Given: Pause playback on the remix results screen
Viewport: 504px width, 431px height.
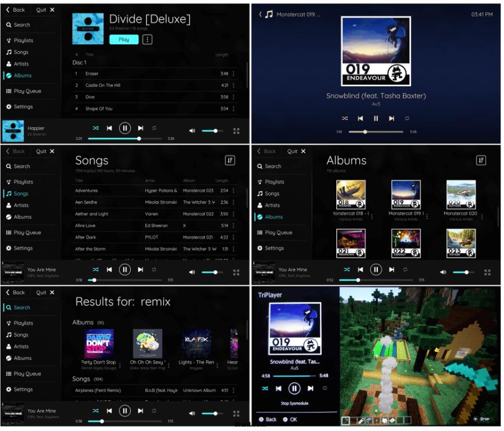Looking at the screenshot, I should point(124,411).
